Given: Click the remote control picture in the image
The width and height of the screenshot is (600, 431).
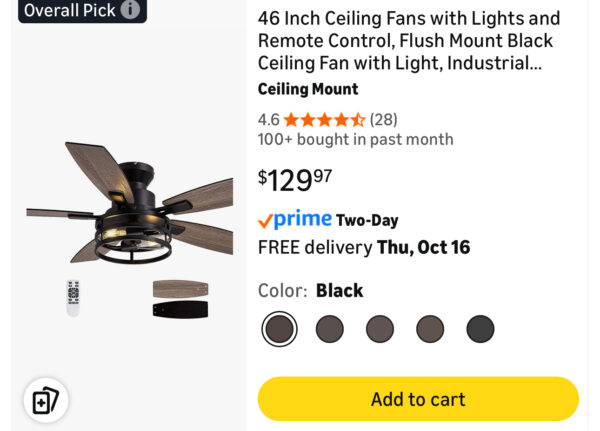Looking at the screenshot, I should tap(73, 297).
